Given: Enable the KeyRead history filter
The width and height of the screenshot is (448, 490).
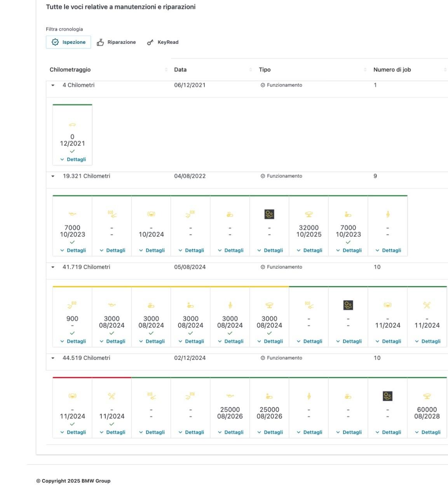Looking at the screenshot, I should [163, 42].
